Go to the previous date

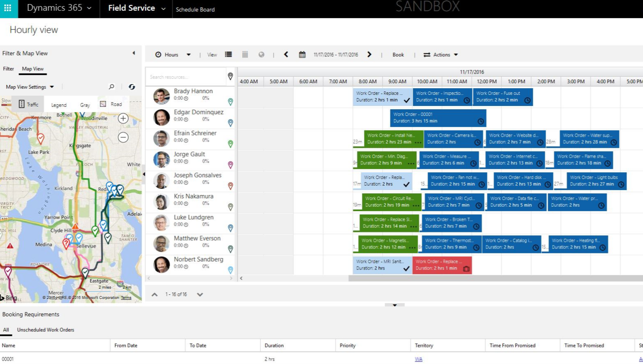286,54
